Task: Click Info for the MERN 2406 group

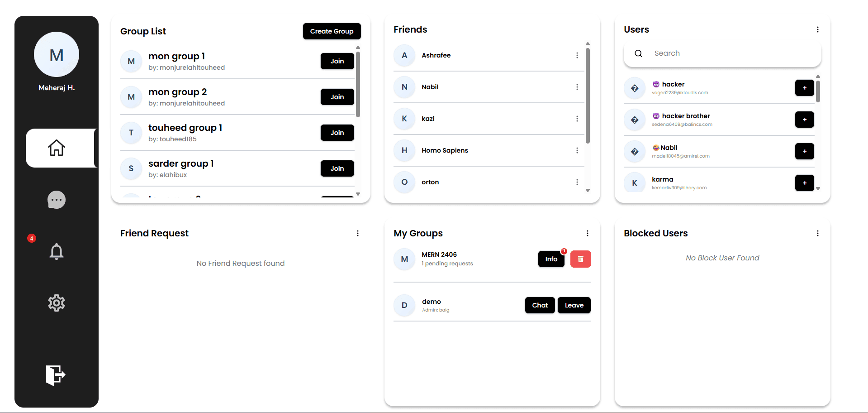Action: (x=551, y=259)
